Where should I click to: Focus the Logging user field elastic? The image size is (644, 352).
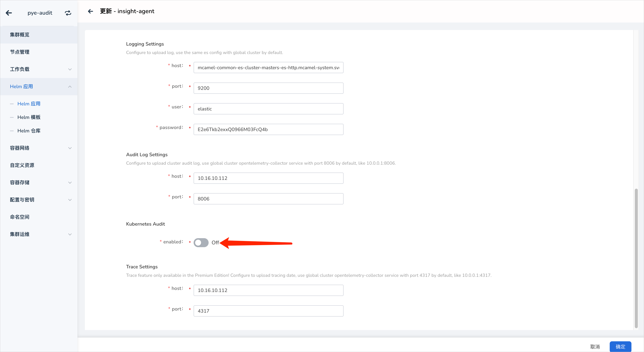(x=268, y=109)
